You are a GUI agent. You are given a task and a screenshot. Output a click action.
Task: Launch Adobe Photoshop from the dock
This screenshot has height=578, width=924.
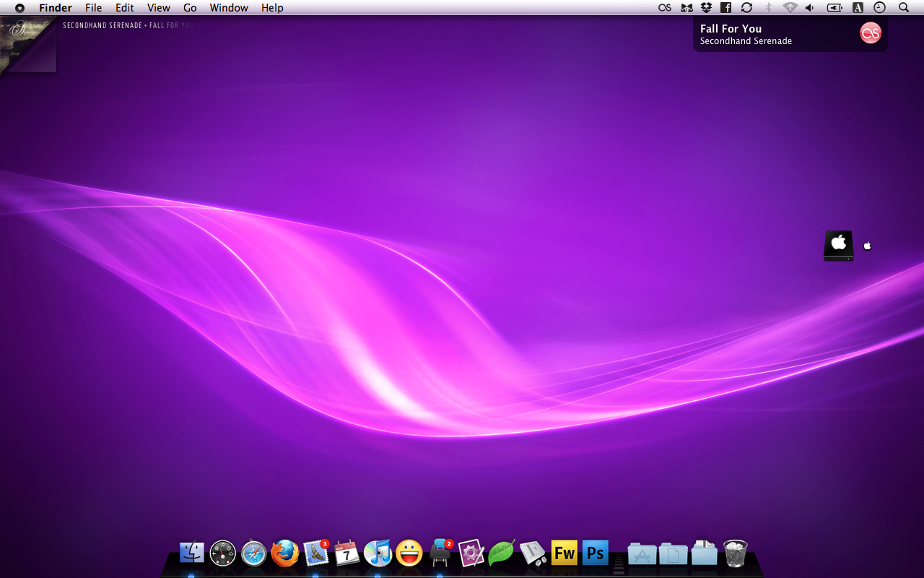point(595,553)
